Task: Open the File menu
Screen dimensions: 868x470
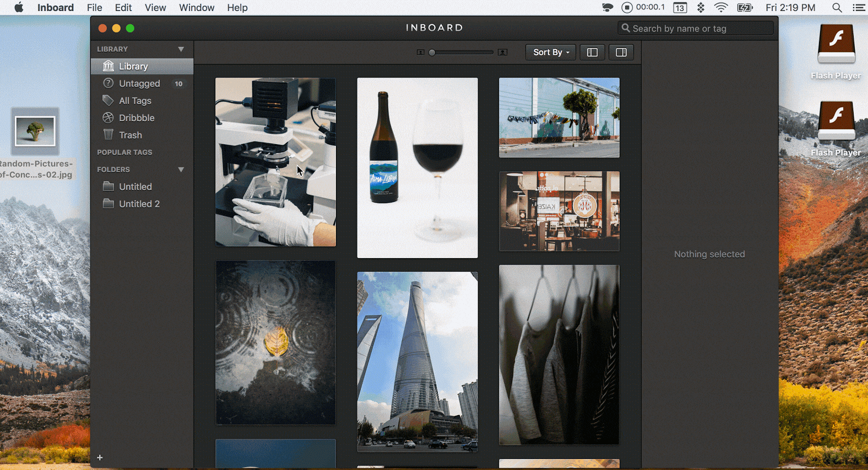Action: coord(95,8)
